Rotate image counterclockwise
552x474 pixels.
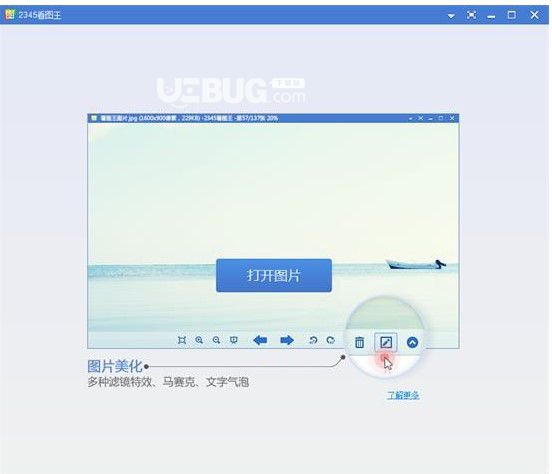click(313, 340)
